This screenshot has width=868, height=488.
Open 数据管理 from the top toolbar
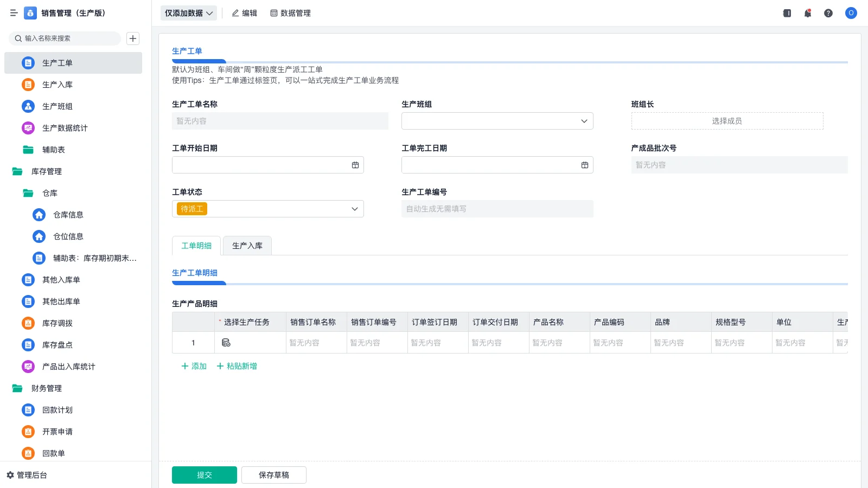[290, 13]
